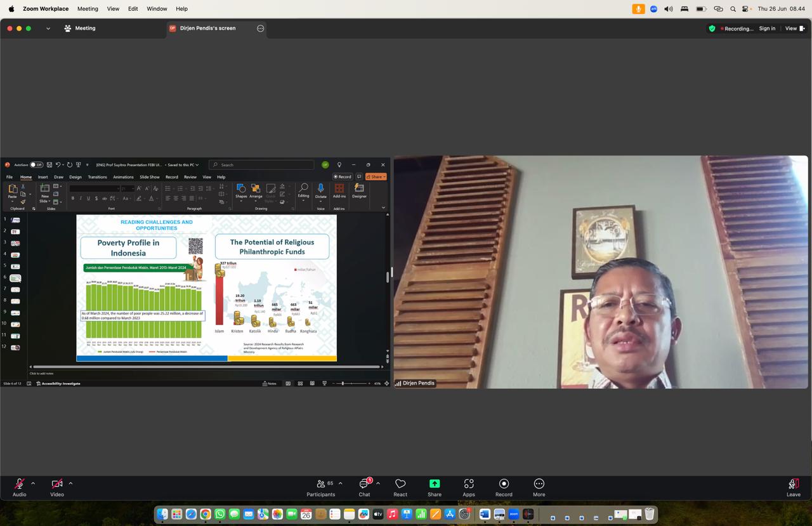This screenshot has width=812, height=526.
Task: Click the Editing magnifier in ribbon
Action: (x=303, y=192)
